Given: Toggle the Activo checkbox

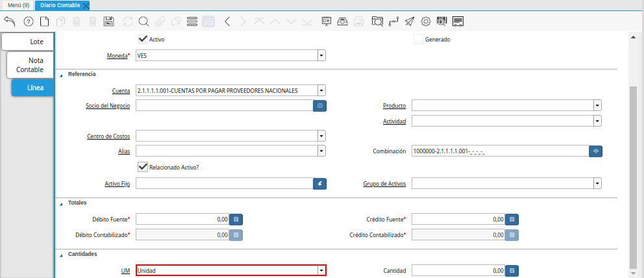Looking at the screenshot, I should (x=143, y=39).
